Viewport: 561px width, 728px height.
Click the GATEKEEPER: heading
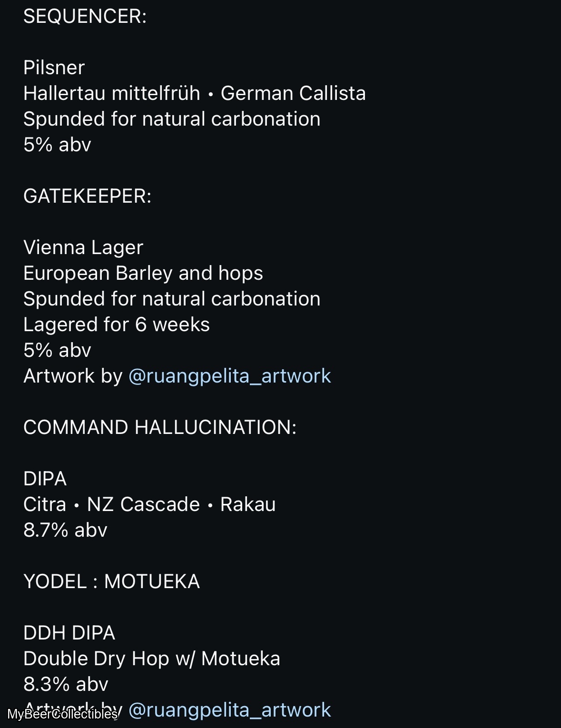pos(88,197)
